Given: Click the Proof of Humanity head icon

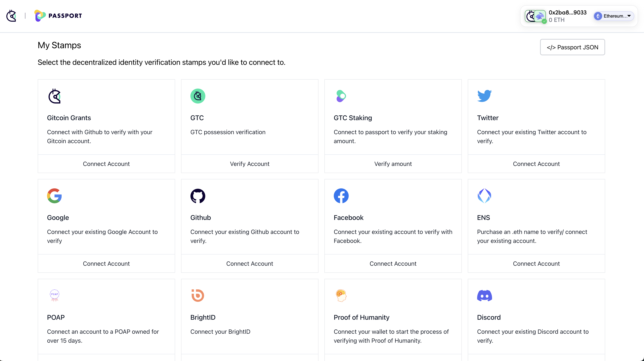Looking at the screenshot, I should (x=341, y=295).
